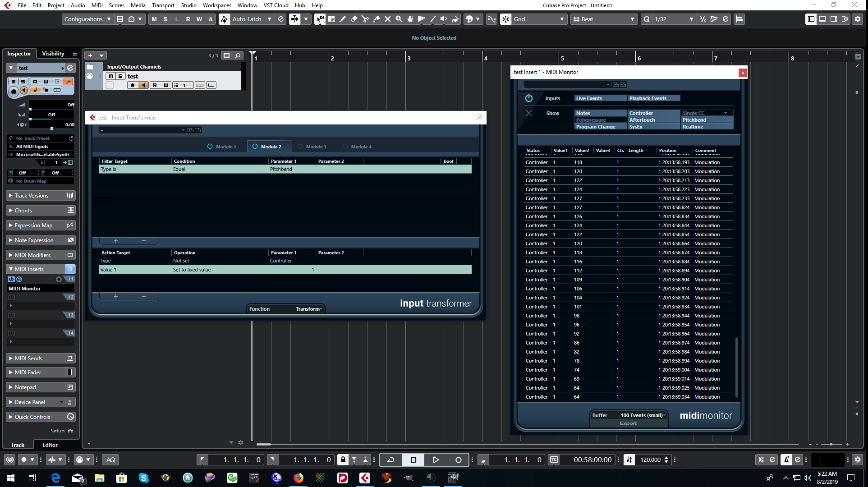Viewport: 868px width, 487px height.
Task: Select the Range Selection tool
Action: tap(331, 19)
